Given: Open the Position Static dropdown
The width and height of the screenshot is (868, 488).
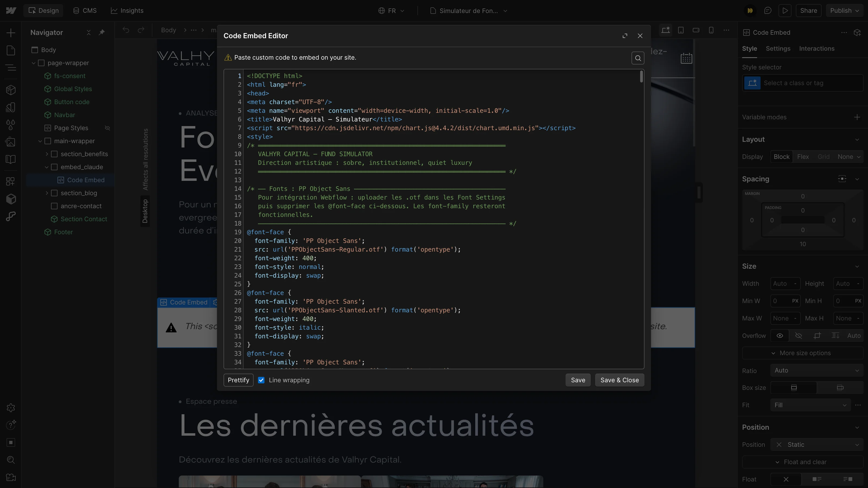Looking at the screenshot, I should coord(817,445).
